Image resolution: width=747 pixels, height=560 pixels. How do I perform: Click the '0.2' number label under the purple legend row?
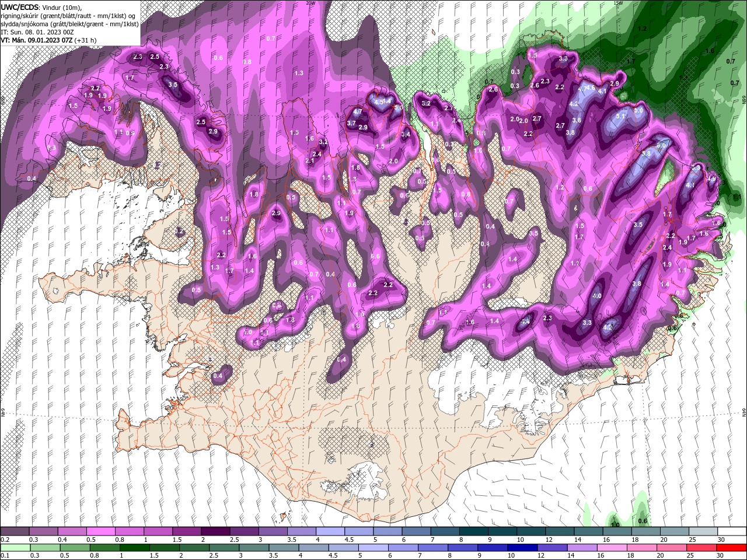[5, 540]
